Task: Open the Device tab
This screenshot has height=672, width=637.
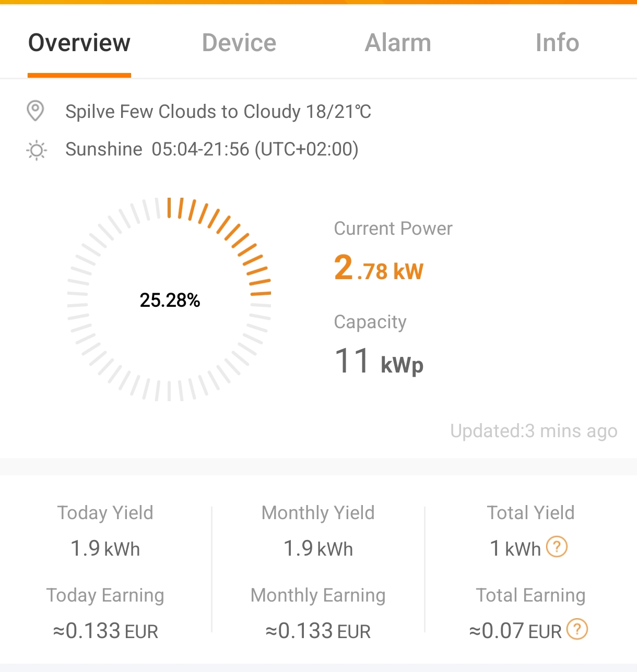Action: 239,43
